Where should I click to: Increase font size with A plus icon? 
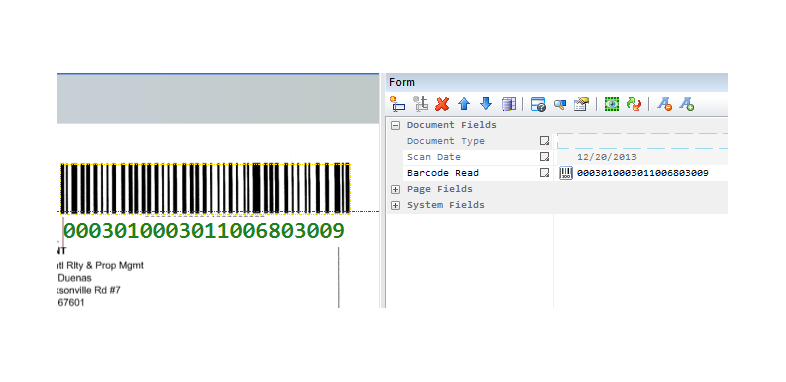[x=687, y=104]
